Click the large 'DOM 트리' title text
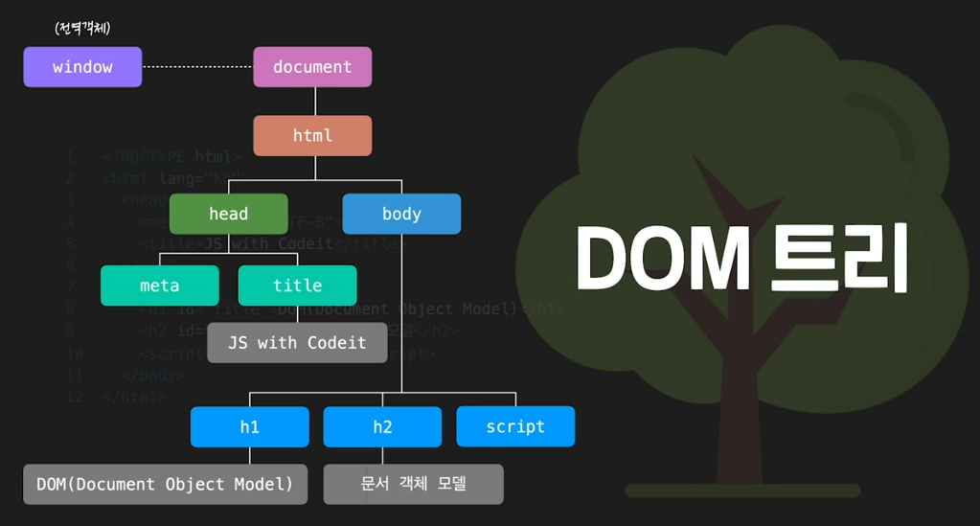 [741, 258]
